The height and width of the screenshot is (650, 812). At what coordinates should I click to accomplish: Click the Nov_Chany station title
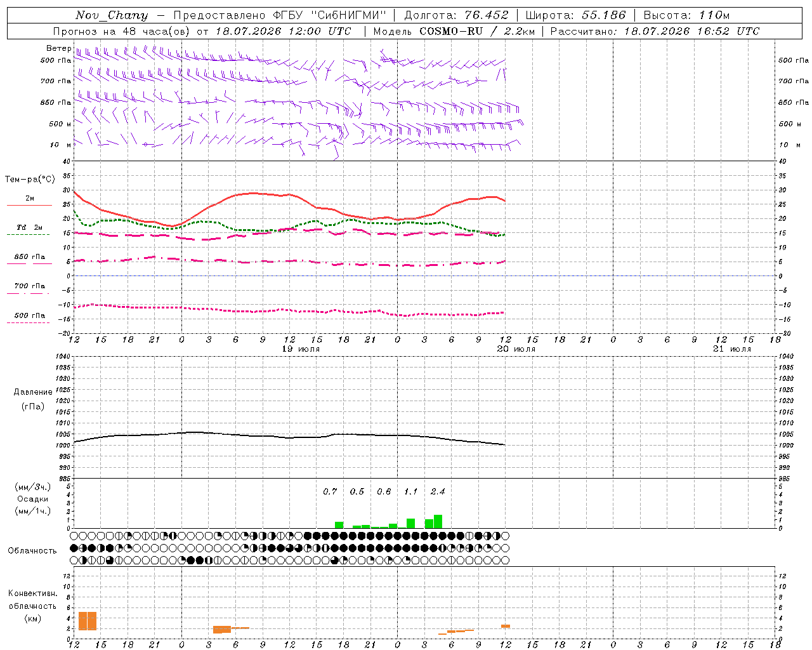112,15
